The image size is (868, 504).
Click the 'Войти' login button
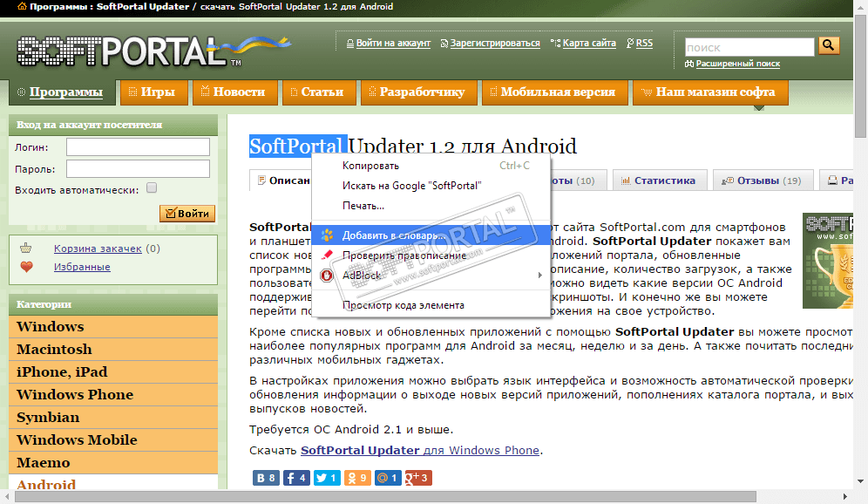coord(187,214)
